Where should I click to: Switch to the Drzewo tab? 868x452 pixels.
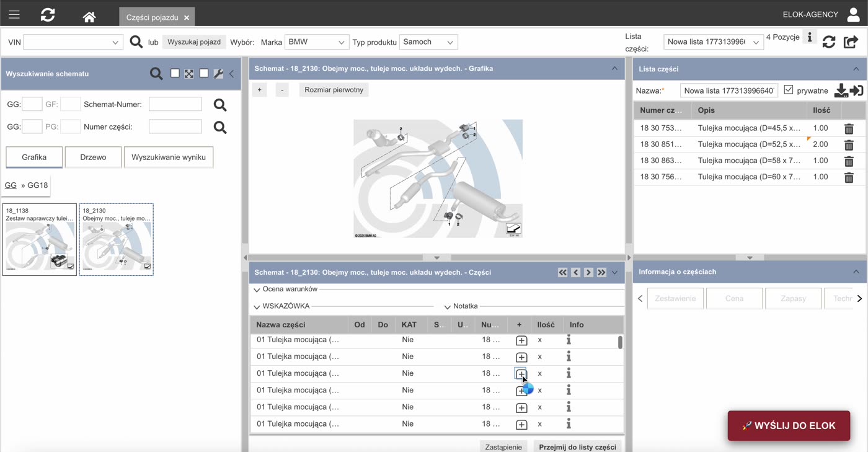pos(93,157)
